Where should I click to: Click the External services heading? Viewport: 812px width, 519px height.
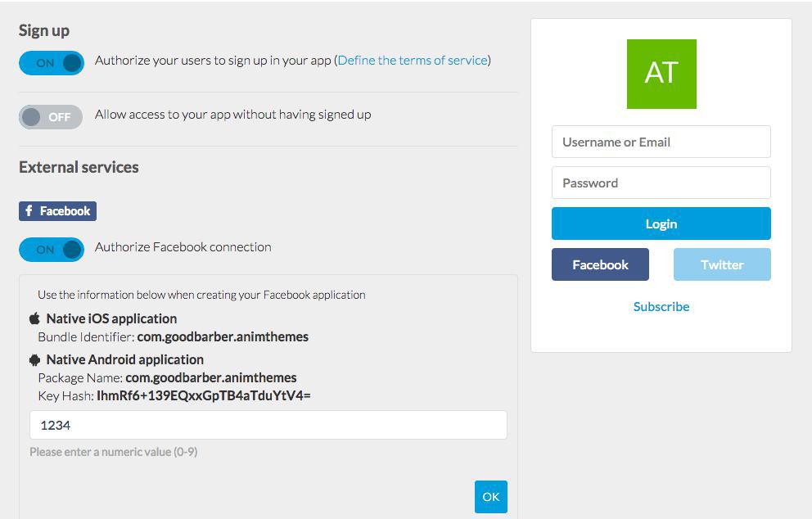pyautogui.click(x=79, y=167)
